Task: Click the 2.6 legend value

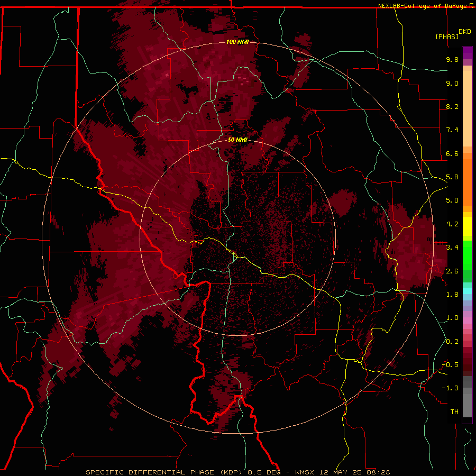Action: pyautogui.click(x=452, y=271)
